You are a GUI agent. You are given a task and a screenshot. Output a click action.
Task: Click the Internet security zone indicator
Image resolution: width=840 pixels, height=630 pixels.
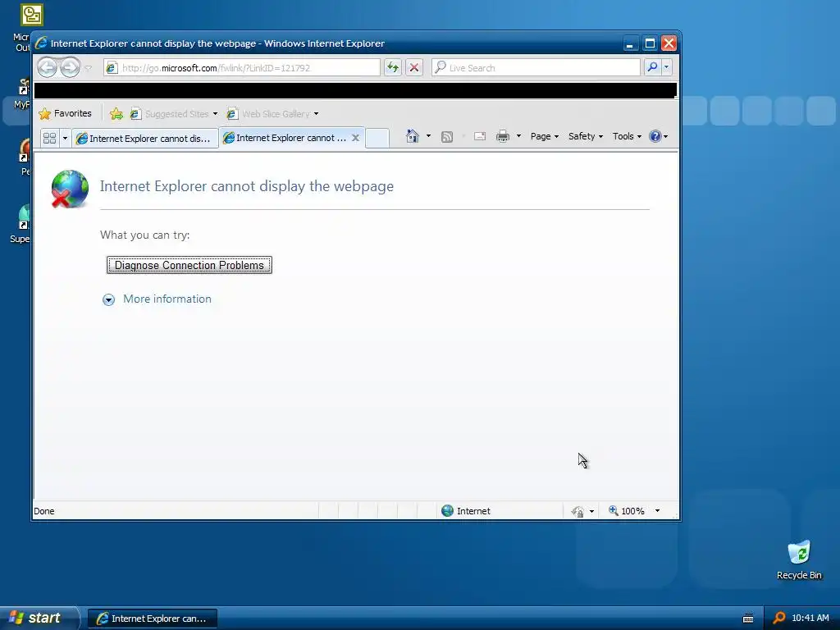(x=466, y=511)
